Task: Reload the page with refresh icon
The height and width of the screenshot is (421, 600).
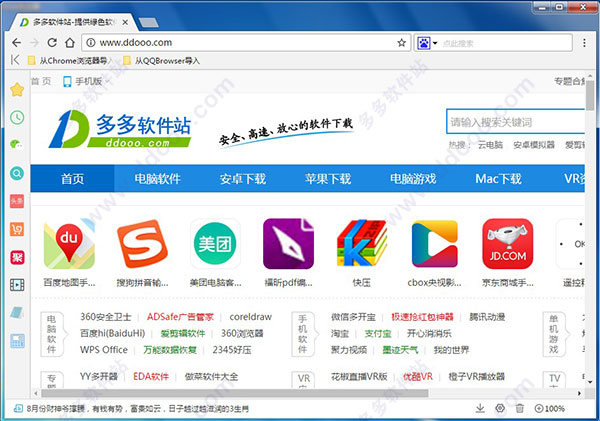Action: click(x=52, y=42)
